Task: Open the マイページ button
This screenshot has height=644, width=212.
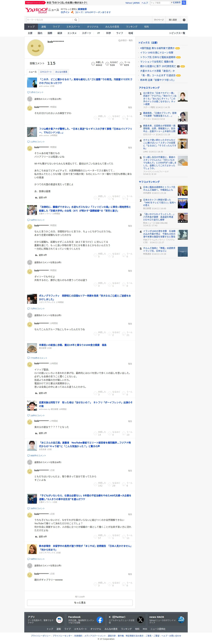Action: click(159, 20)
